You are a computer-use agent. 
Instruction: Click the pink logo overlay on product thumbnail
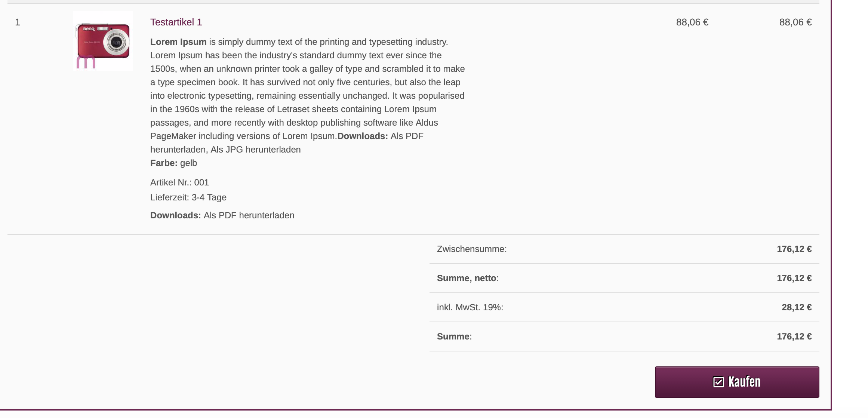click(86, 62)
